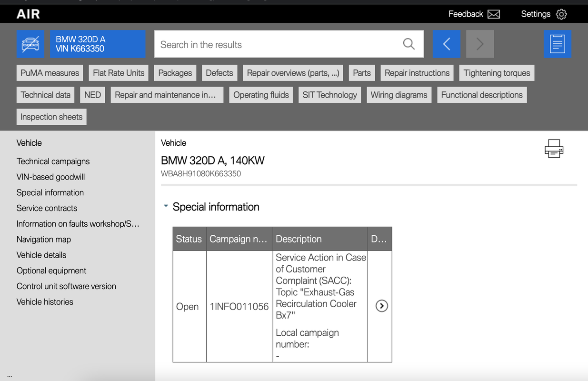Open Repair overviews (parts, ...) tab

[293, 73]
